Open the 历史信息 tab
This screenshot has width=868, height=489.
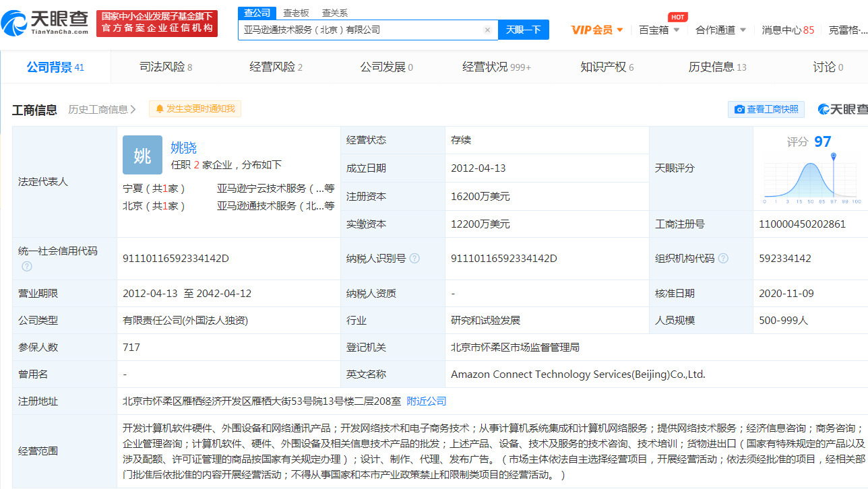click(718, 67)
